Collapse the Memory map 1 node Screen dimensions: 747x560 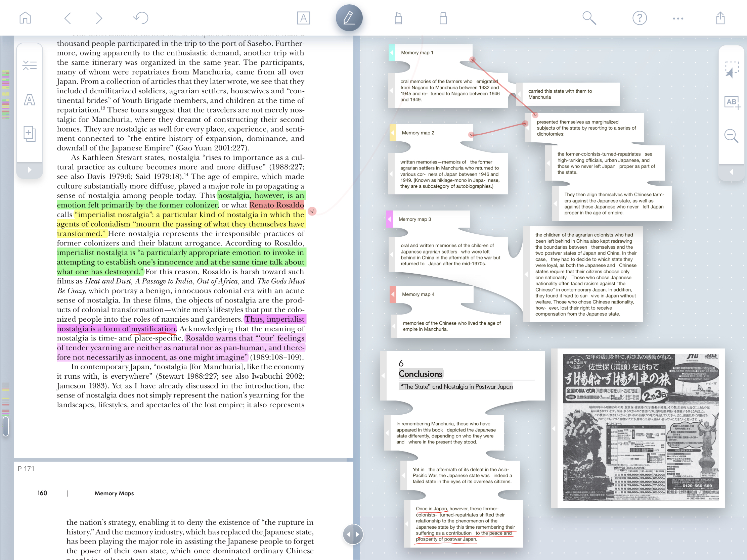coord(392,53)
